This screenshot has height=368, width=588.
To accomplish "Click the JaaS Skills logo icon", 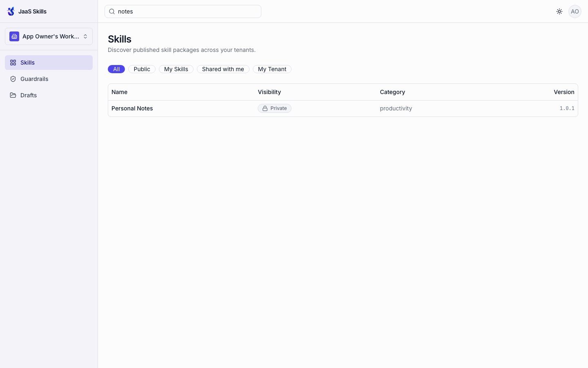I will click(x=11, y=11).
